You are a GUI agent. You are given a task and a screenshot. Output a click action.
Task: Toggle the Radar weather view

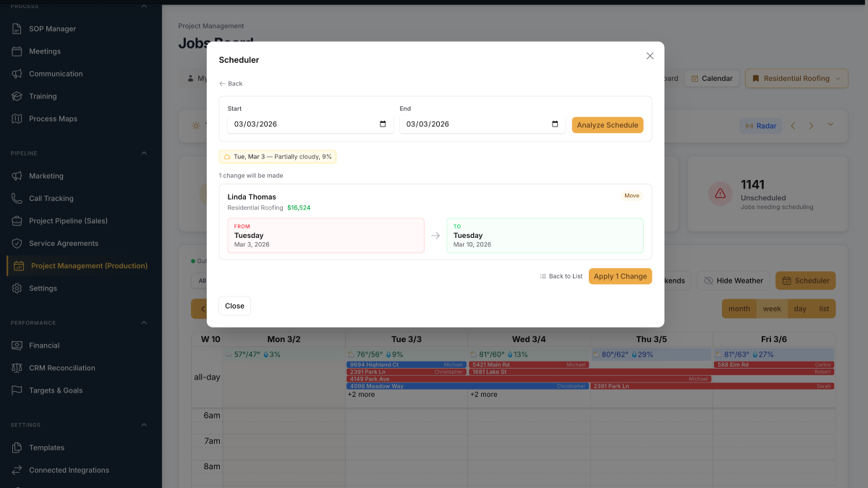(x=761, y=126)
